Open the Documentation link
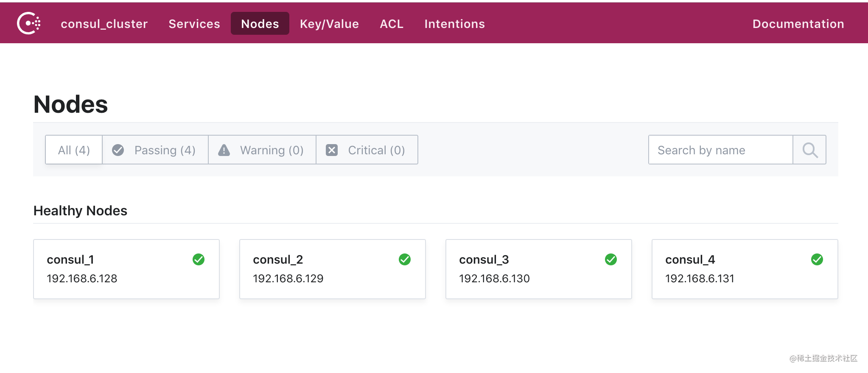The height and width of the screenshot is (373, 868). (x=798, y=23)
